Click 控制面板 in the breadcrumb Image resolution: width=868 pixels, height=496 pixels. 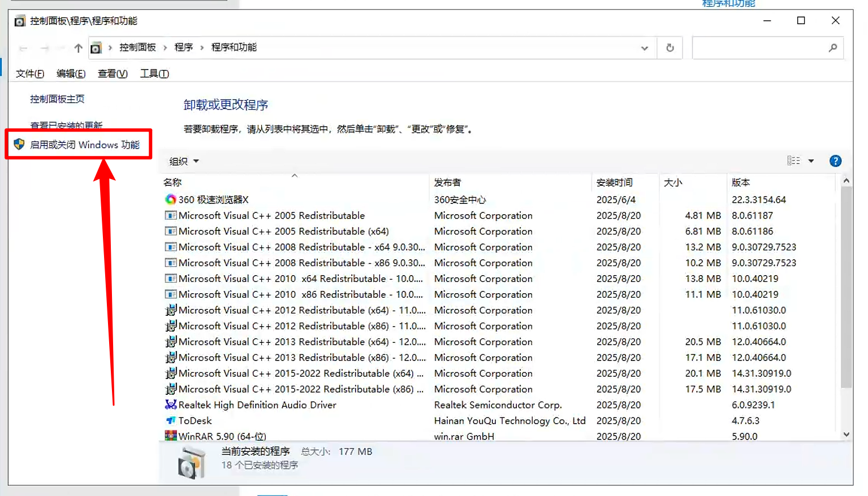click(x=137, y=47)
